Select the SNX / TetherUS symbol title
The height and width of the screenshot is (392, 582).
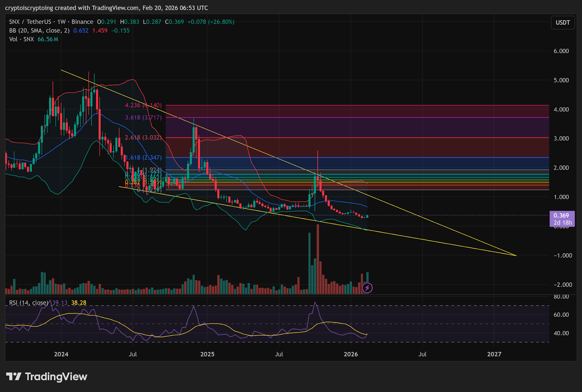click(30, 22)
